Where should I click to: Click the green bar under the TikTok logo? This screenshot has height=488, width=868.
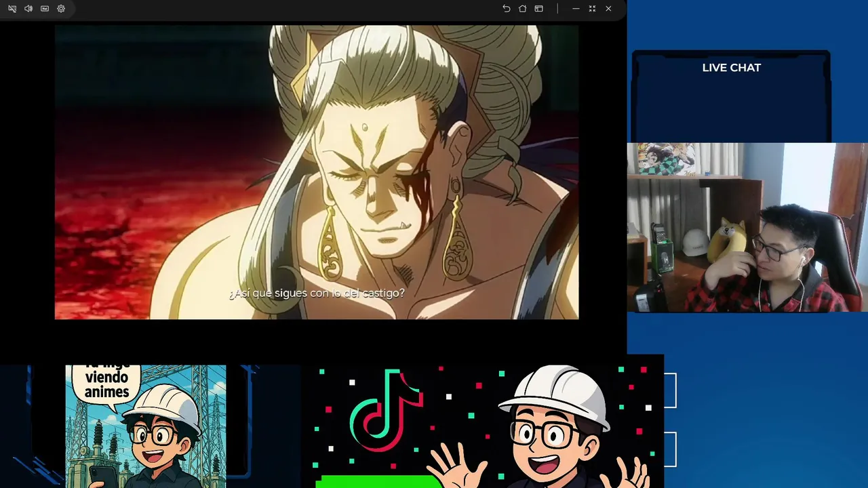tap(380, 482)
